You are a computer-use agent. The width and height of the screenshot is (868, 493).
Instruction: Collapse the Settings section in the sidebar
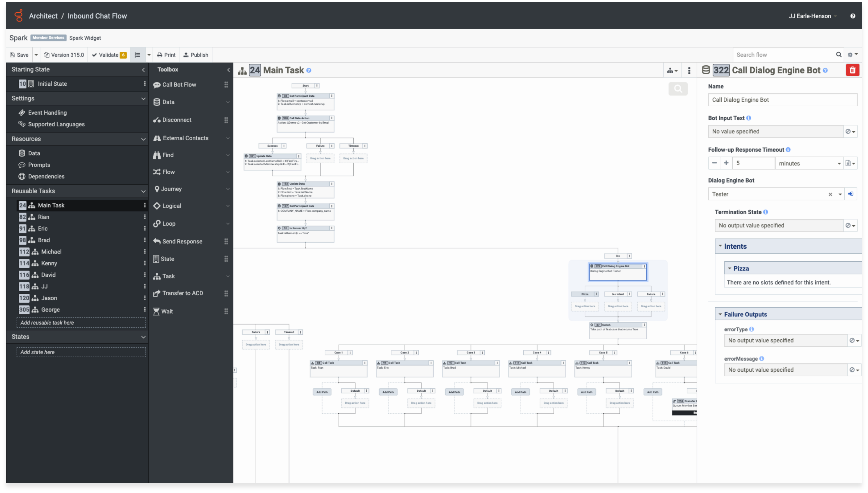point(144,98)
